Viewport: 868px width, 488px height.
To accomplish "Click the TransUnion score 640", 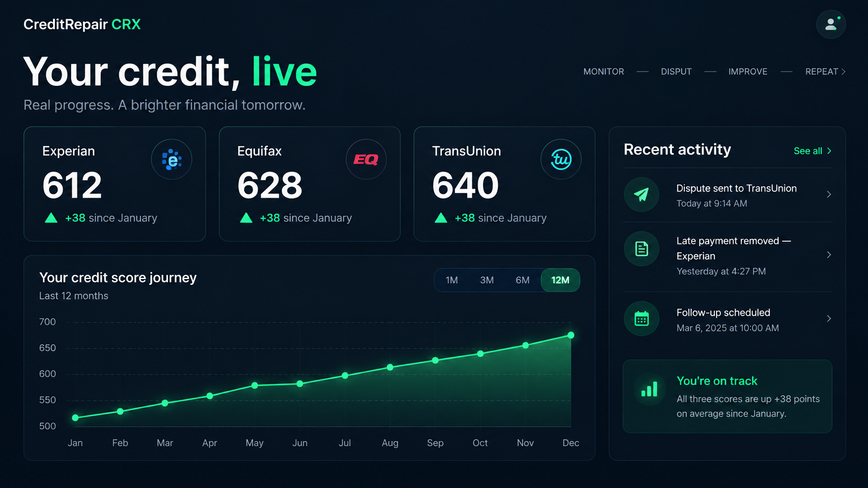I will (x=466, y=185).
